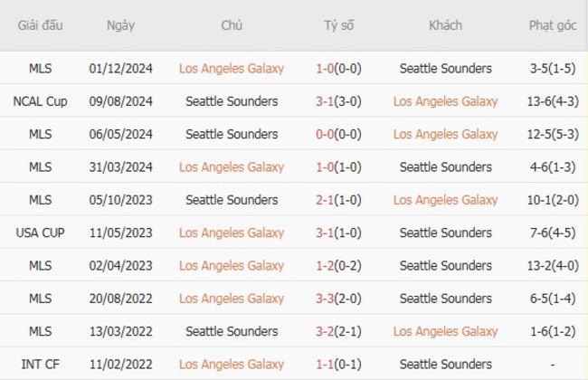Click away team Los Angeles Galaxy on 06/05/2024
The width and height of the screenshot is (588, 380).
click(445, 134)
